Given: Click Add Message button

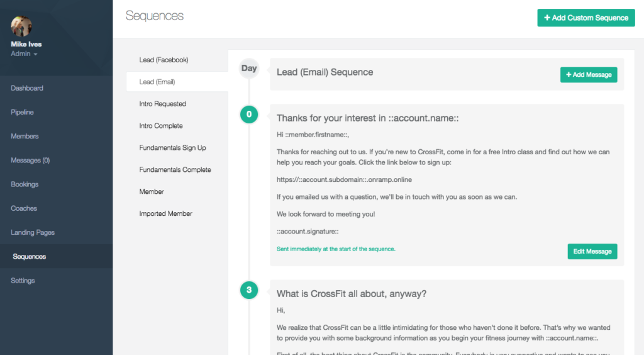Looking at the screenshot, I should point(589,75).
